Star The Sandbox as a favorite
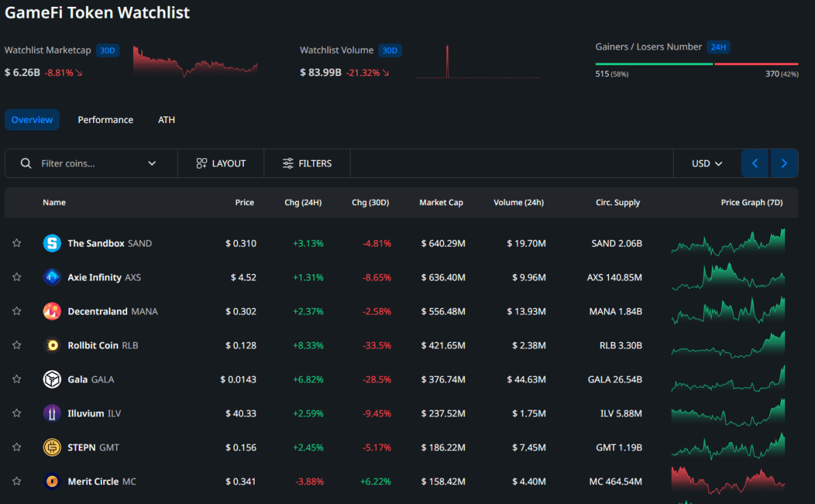 tap(17, 243)
